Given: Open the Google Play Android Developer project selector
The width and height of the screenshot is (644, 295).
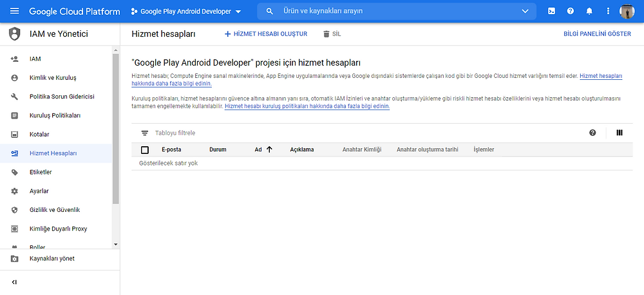Looking at the screenshot, I should (x=186, y=12).
